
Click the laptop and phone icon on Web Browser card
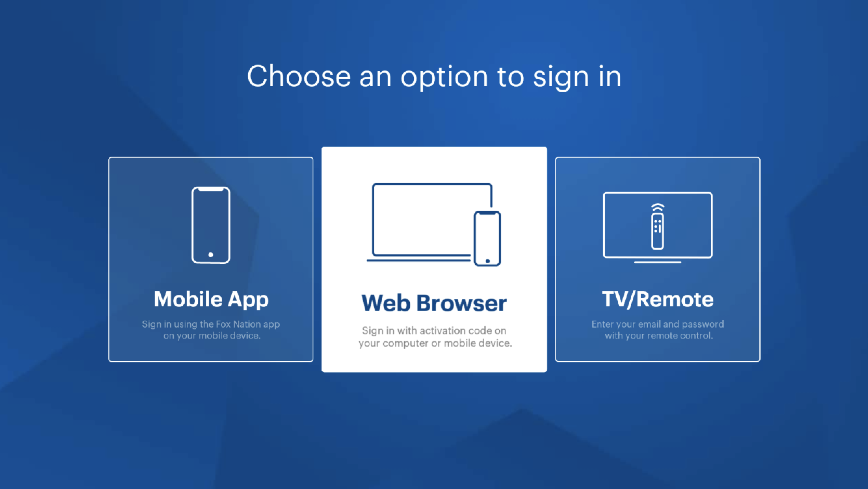click(433, 224)
